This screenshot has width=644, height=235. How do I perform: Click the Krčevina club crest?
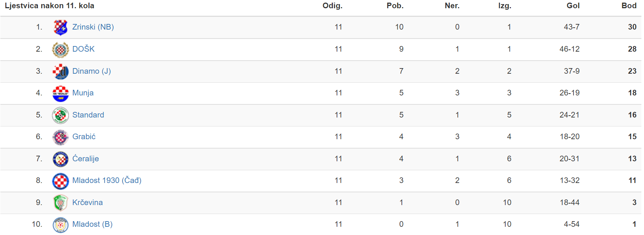tap(60, 203)
